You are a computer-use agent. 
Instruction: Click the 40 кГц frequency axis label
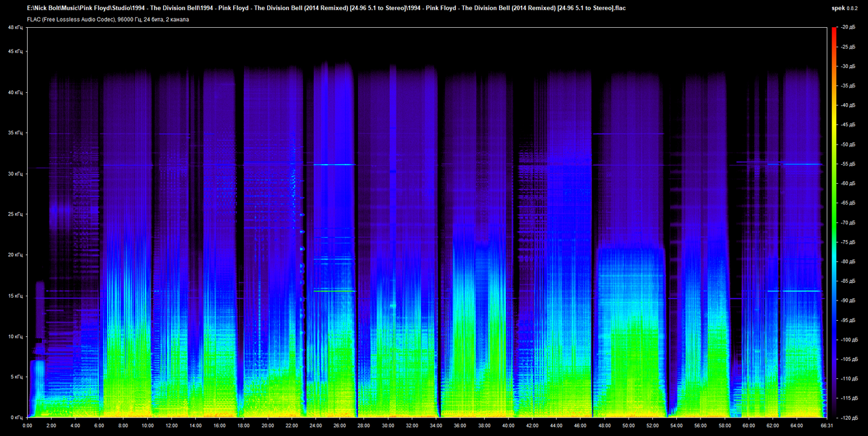[x=15, y=92]
